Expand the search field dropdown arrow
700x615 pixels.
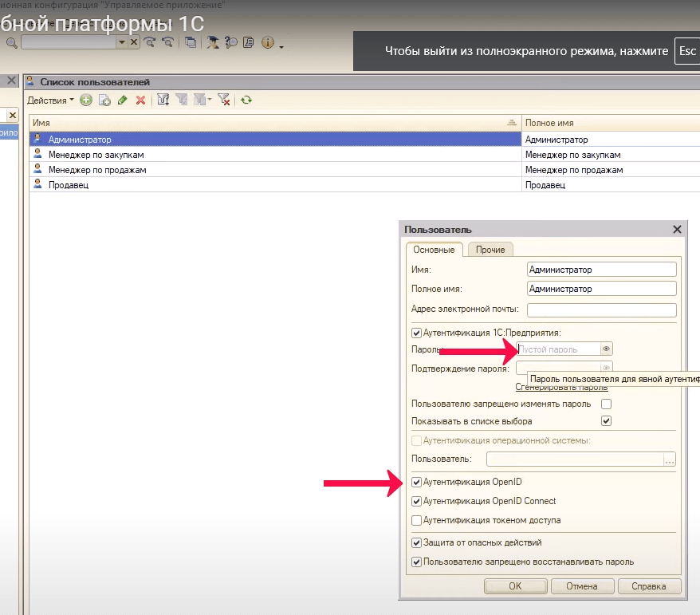click(121, 42)
